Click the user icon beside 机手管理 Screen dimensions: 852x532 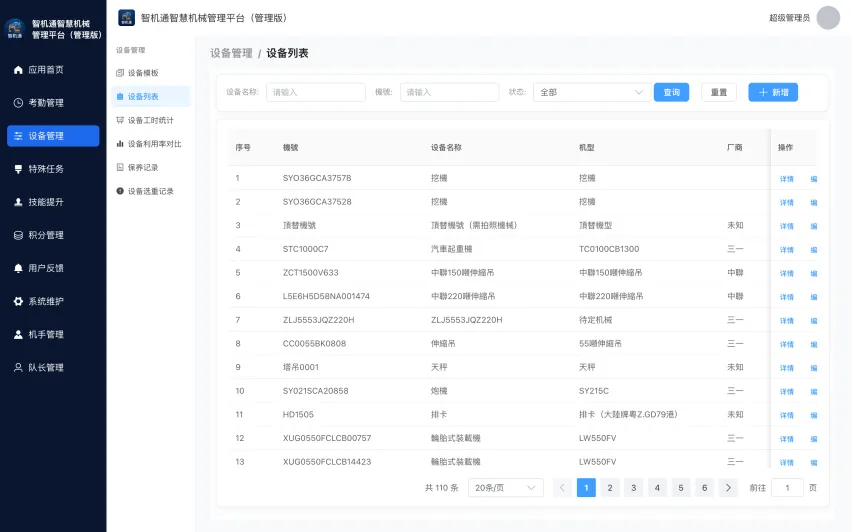click(18, 334)
